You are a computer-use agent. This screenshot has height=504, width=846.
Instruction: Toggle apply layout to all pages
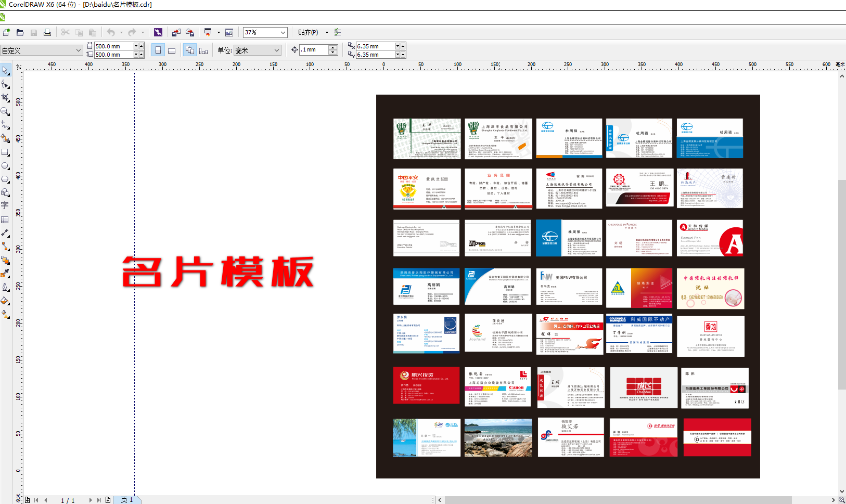coord(190,50)
